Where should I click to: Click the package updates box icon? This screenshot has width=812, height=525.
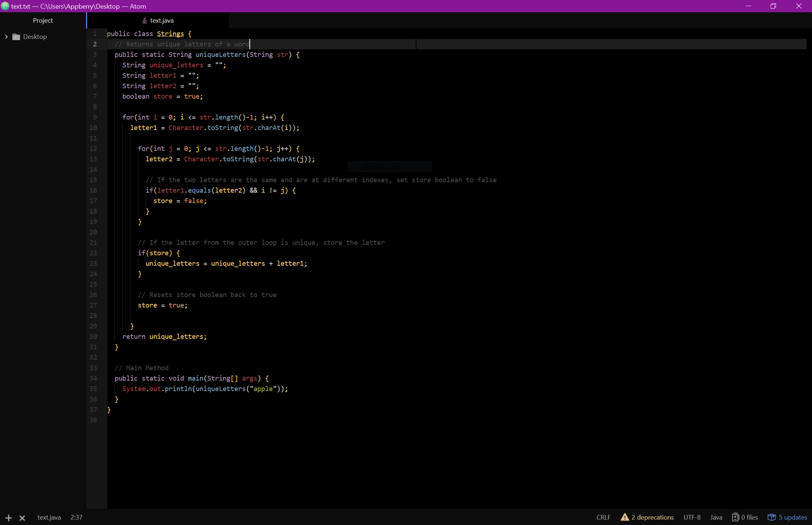pyautogui.click(x=771, y=517)
